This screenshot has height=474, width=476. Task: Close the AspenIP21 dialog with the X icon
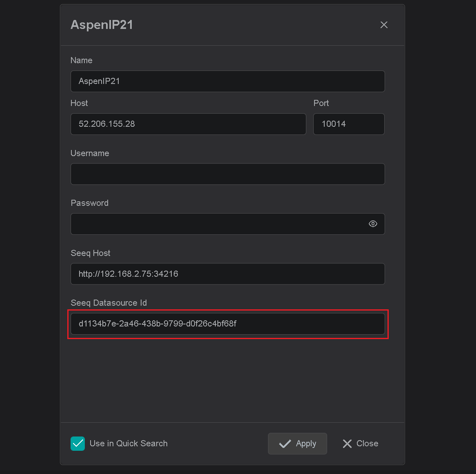coord(384,25)
